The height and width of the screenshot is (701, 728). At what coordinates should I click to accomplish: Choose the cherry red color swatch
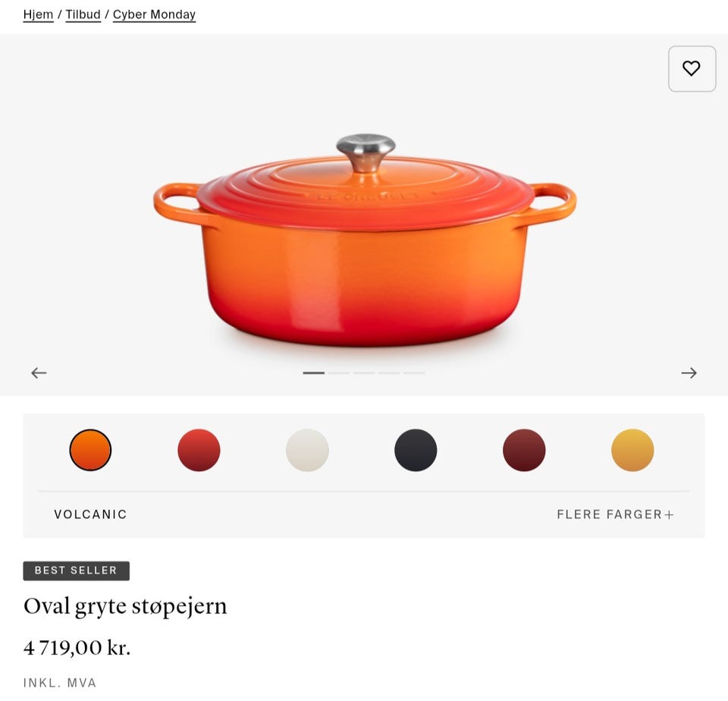click(x=199, y=450)
